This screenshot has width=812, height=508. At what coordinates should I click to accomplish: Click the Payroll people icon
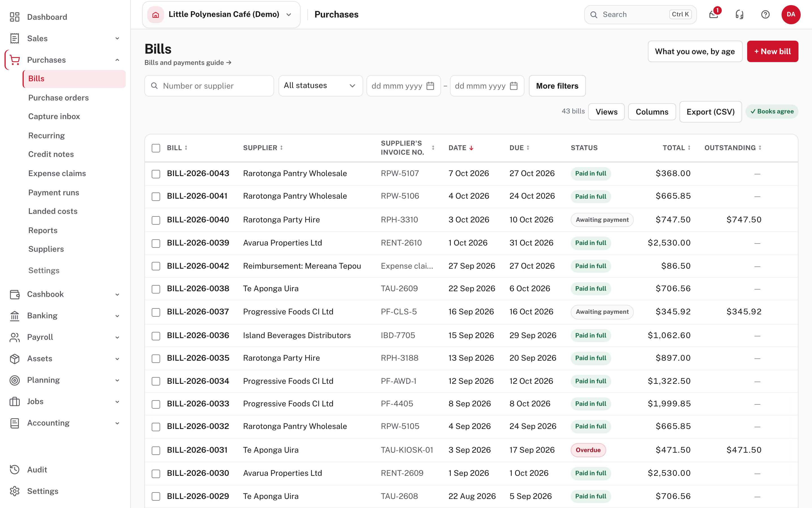(14, 337)
